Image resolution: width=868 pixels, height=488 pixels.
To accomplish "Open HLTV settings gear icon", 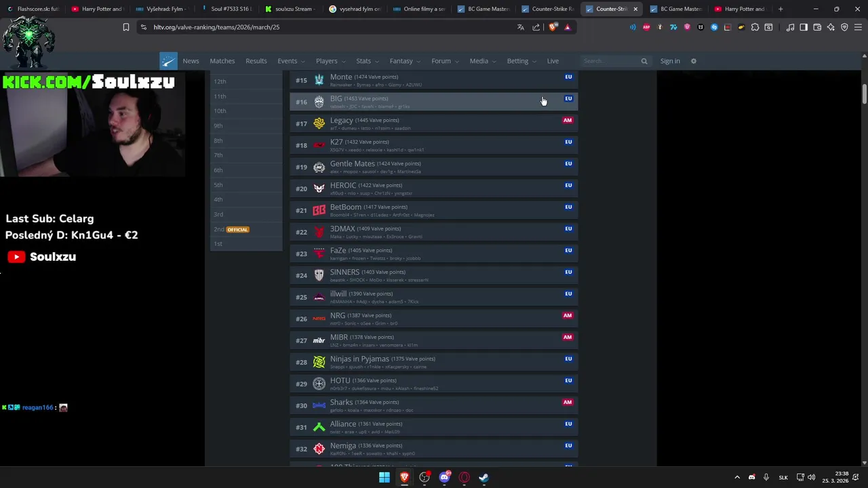I will [x=693, y=61].
